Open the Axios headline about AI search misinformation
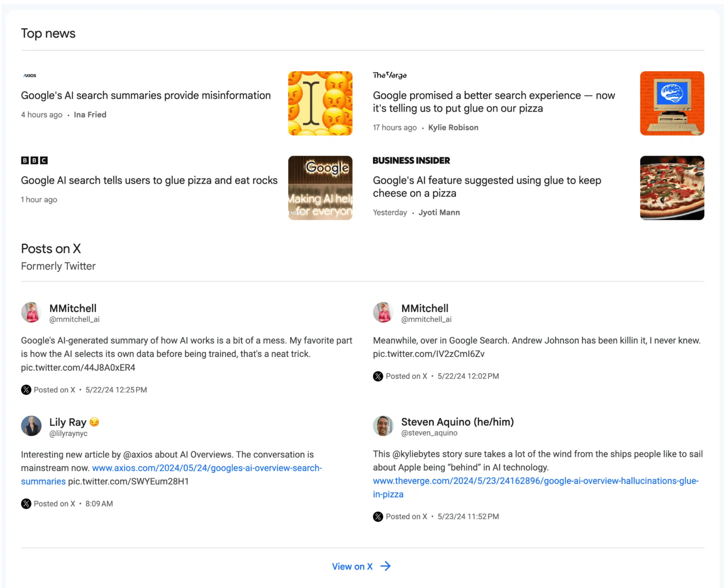The height and width of the screenshot is (588, 726). click(x=146, y=96)
